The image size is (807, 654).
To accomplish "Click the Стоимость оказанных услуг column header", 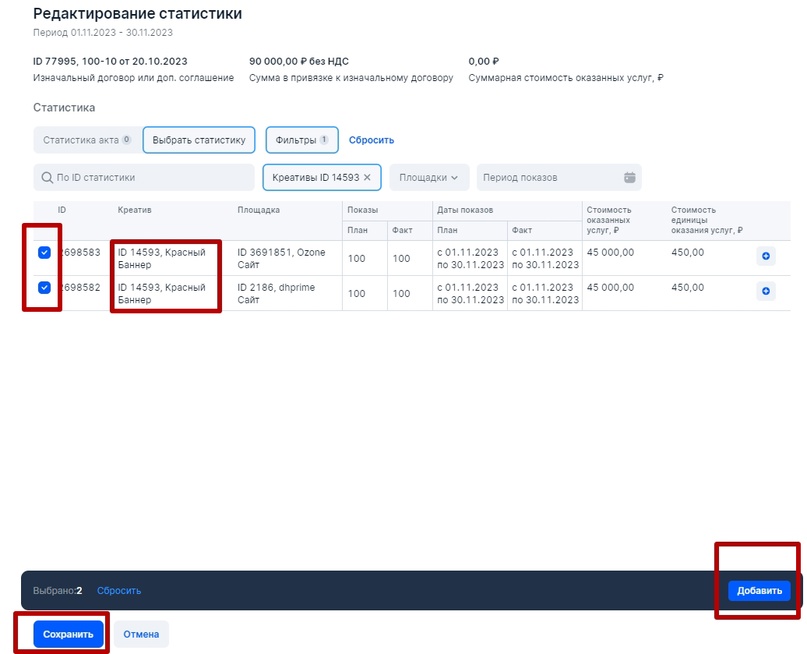I will pos(608,220).
